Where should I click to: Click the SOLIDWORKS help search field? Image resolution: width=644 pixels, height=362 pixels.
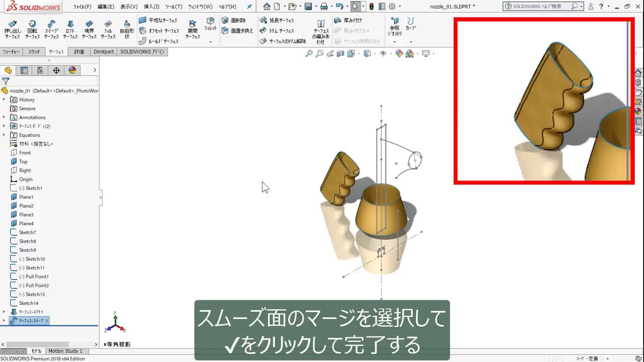pyautogui.click(x=541, y=7)
